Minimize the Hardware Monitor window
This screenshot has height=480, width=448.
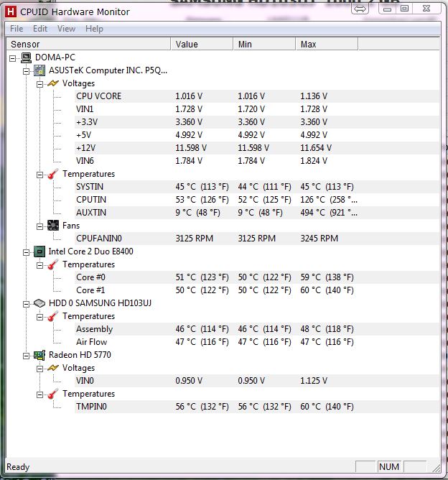(x=387, y=9)
